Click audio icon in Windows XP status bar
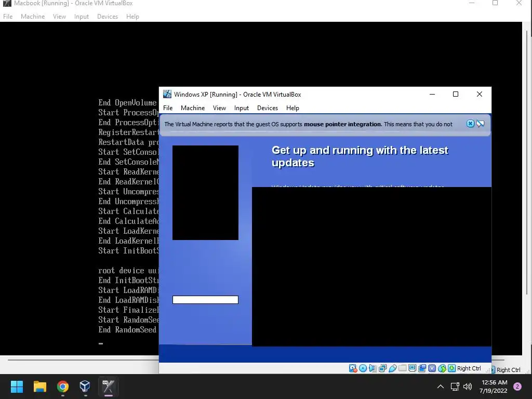Screen dimensions: 532x399 (x=373, y=368)
